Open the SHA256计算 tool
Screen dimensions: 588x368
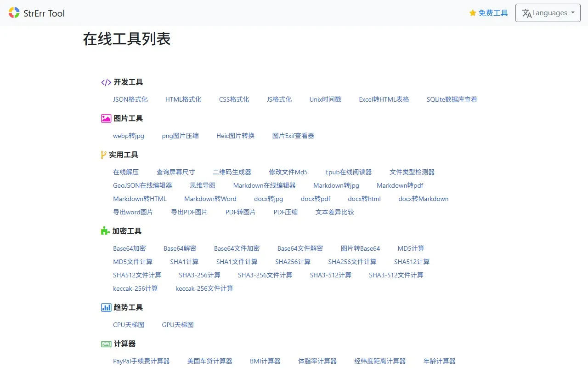pos(293,262)
